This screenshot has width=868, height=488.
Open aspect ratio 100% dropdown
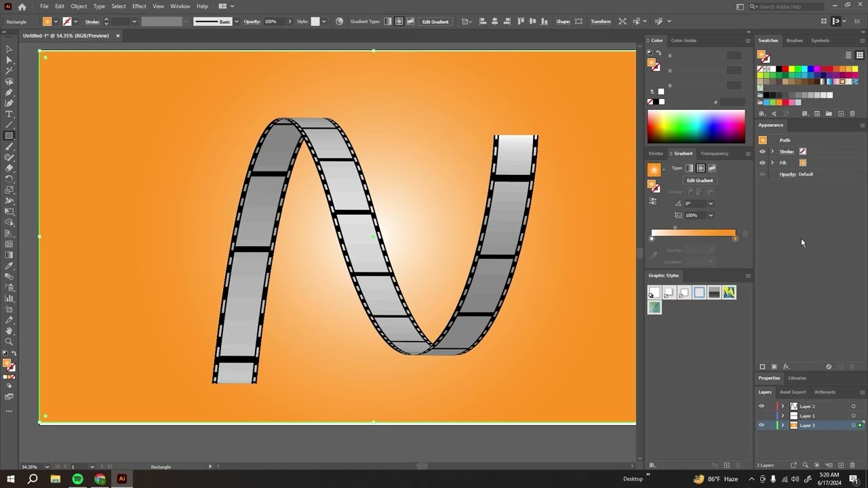click(x=711, y=215)
